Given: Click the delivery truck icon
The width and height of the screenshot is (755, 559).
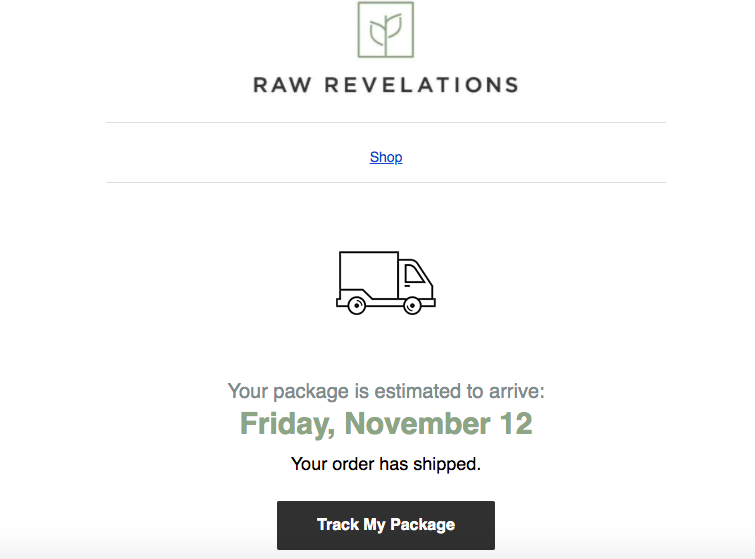Looking at the screenshot, I should click(x=385, y=283).
